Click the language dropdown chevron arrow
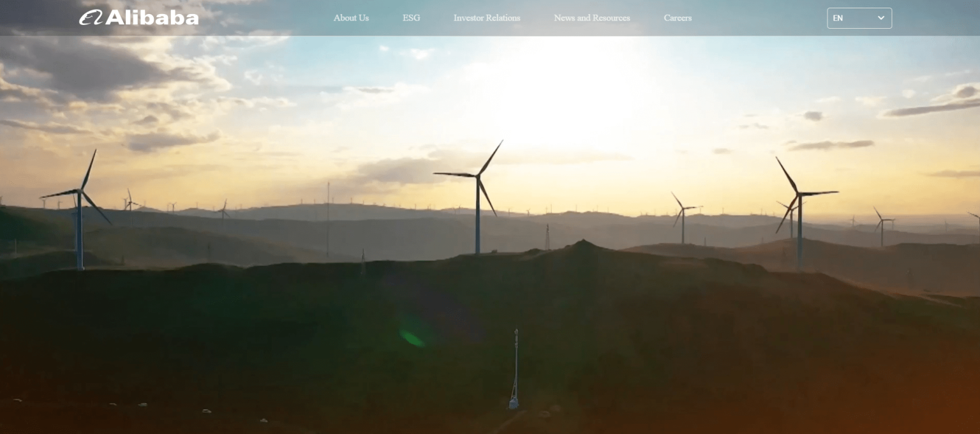The width and height of the screenshot is (980, 434). [881, 18]
